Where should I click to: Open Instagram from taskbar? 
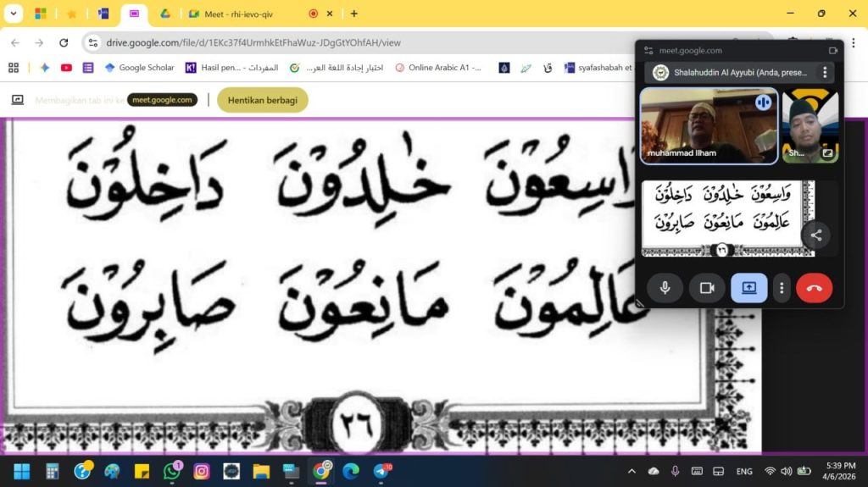coord(202,472)
